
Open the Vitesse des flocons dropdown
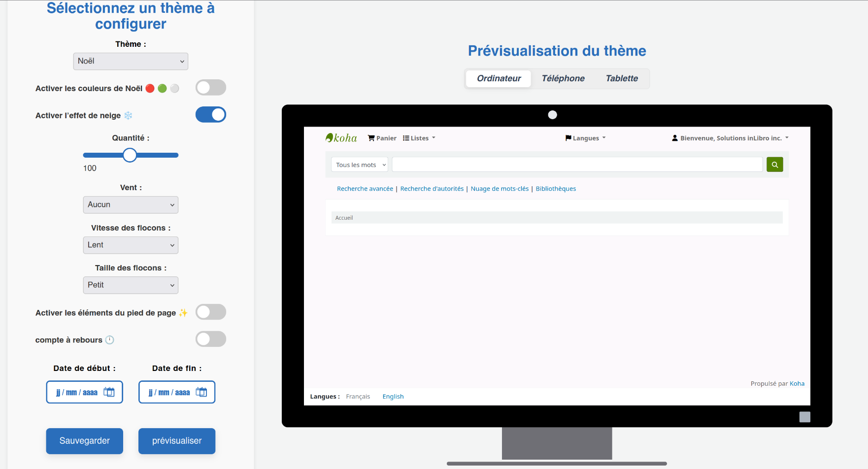coord(131,245)
